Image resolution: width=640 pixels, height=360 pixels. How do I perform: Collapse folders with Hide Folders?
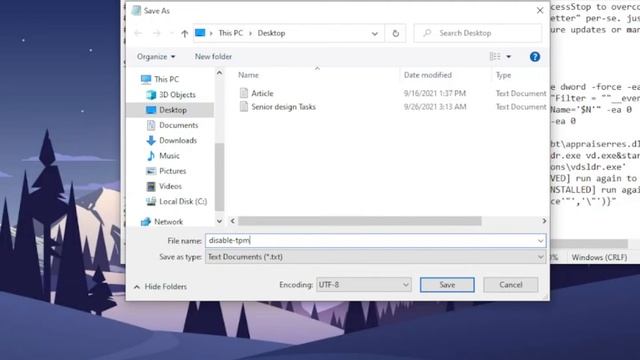coord(160,287)
